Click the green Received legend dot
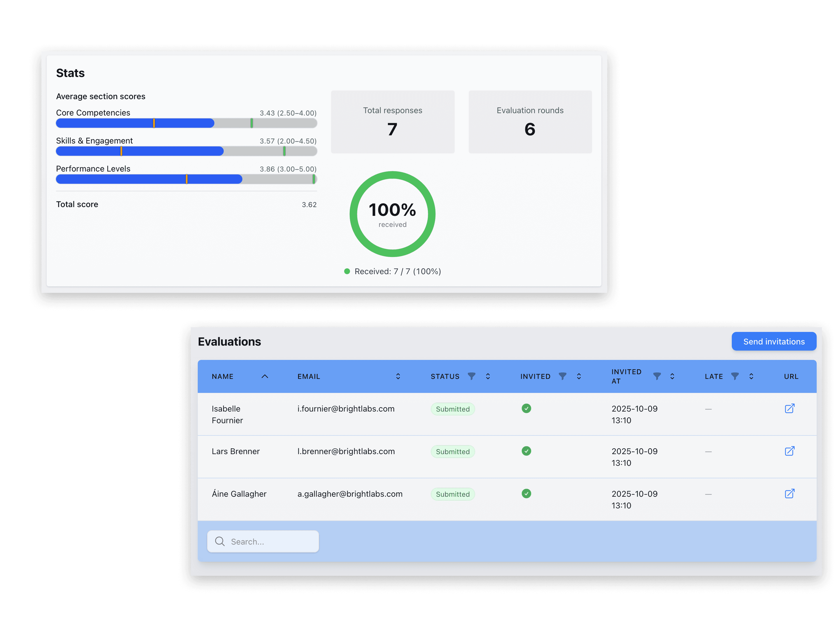Viewport: 840px width, 630px height. click(x=347, y=271)
